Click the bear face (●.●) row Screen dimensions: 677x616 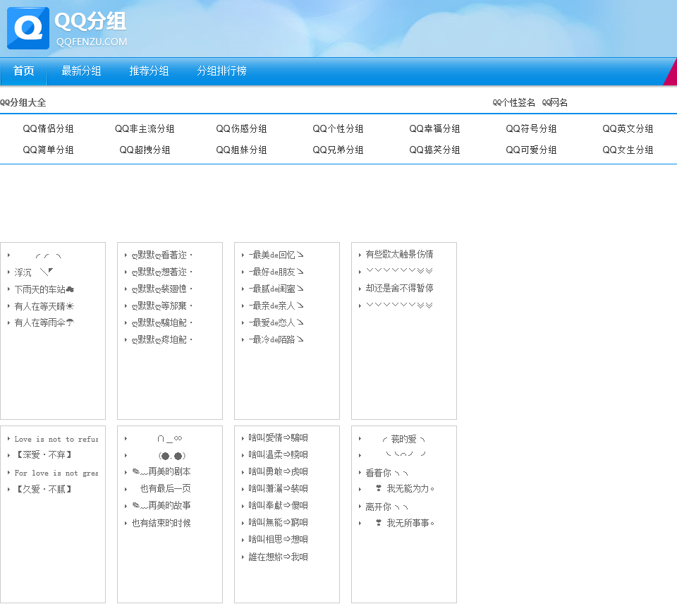(172, 456)
